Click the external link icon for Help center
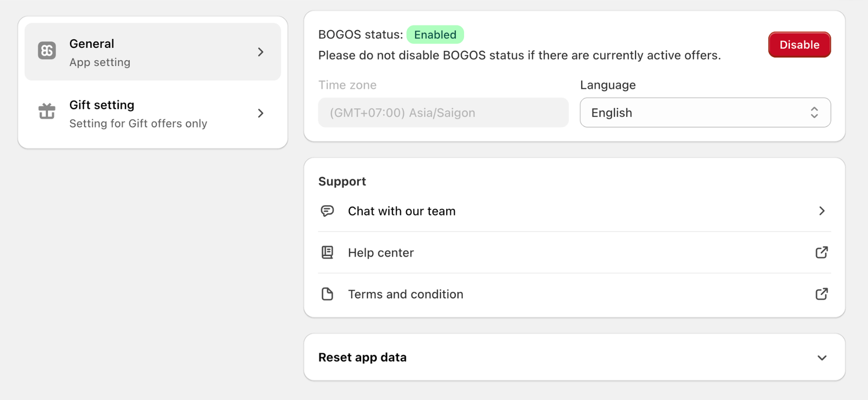This screenshot has height=400, width=868. click(822, 253)
